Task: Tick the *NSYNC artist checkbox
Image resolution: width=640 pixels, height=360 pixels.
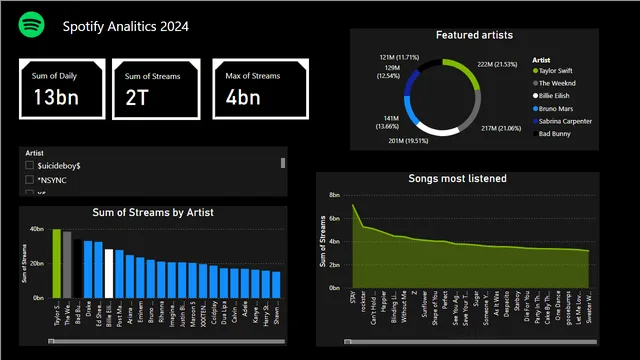Action: tap(29, 180)
